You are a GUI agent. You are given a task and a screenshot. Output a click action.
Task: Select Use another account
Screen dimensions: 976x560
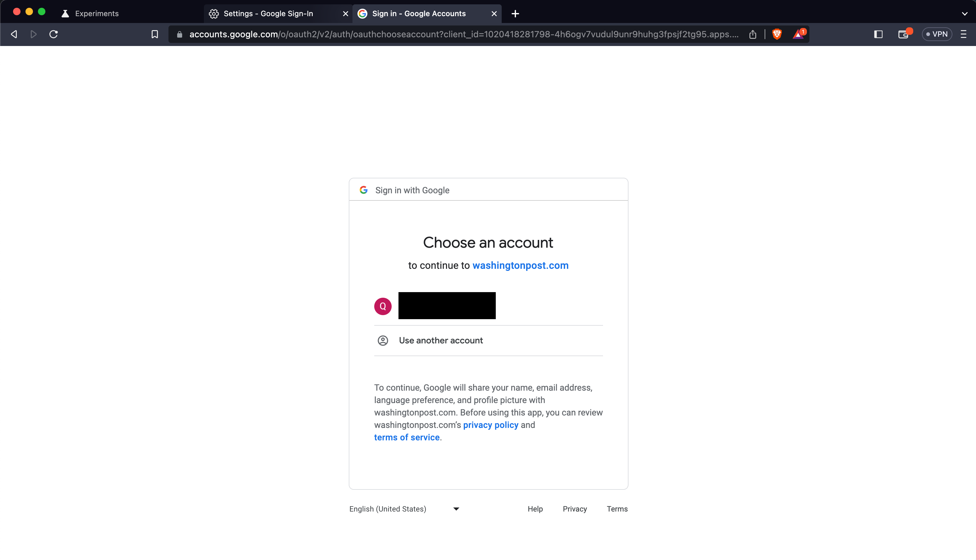tap(440, 340)
